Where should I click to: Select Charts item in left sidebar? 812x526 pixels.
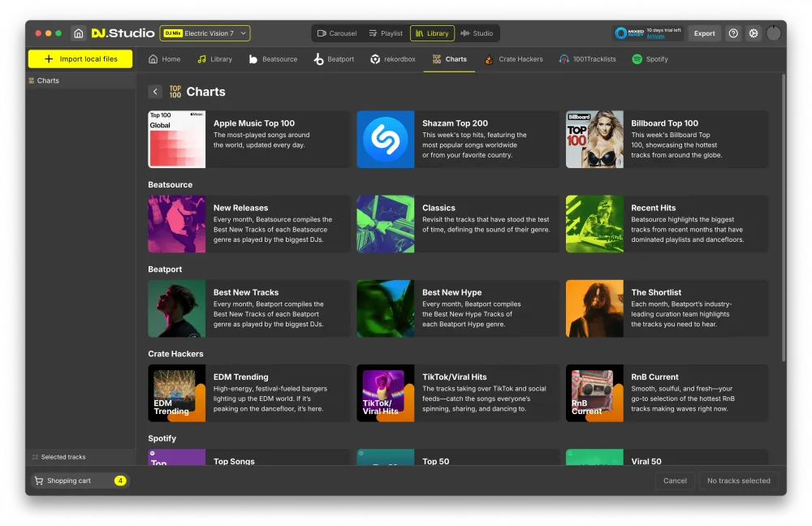(80, 80)
